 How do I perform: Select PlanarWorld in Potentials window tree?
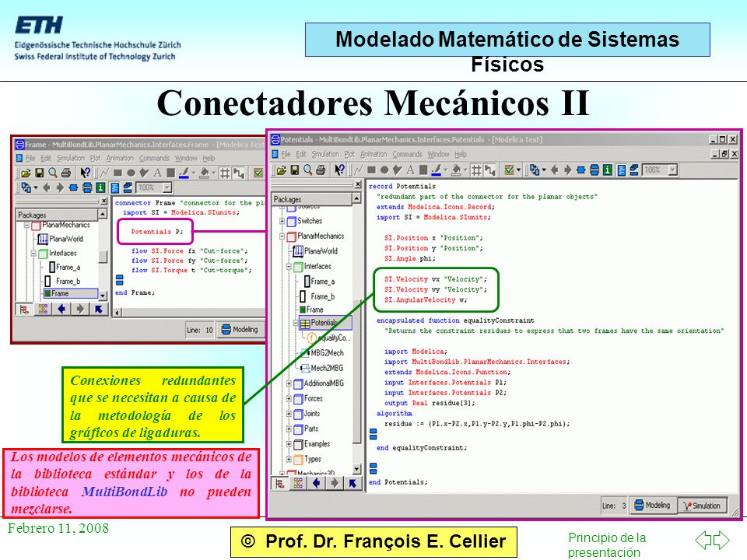[x=315, y=251]
